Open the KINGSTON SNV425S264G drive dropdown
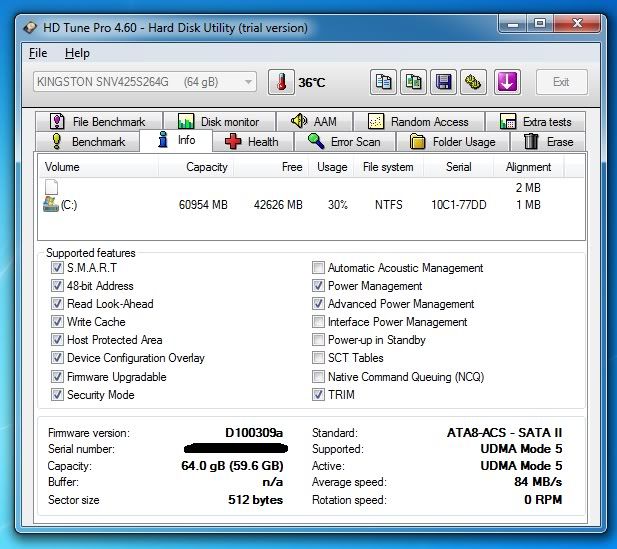 pos(145,82)
